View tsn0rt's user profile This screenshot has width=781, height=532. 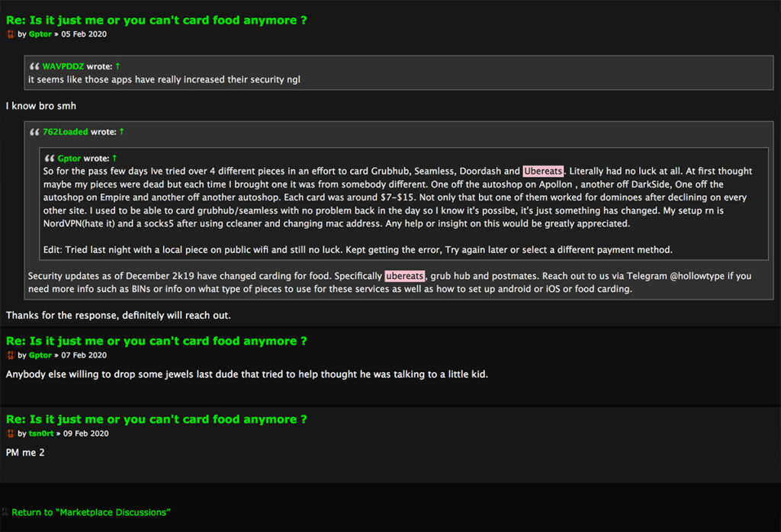tap(41, 434)
